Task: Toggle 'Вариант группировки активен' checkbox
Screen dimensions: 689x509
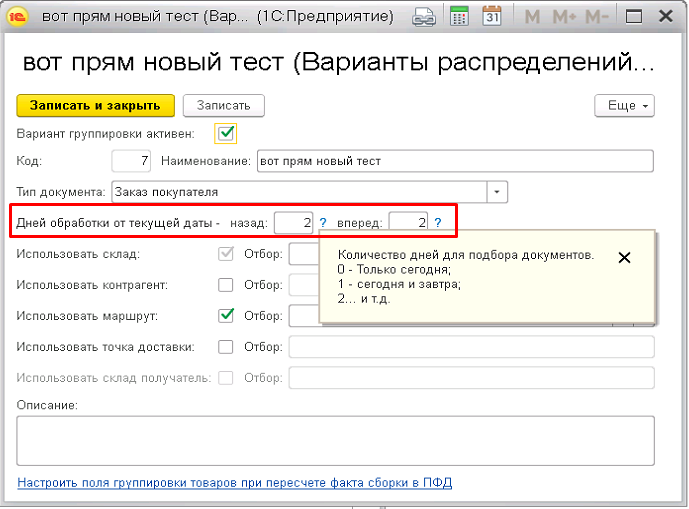Action: coord(226,132)
